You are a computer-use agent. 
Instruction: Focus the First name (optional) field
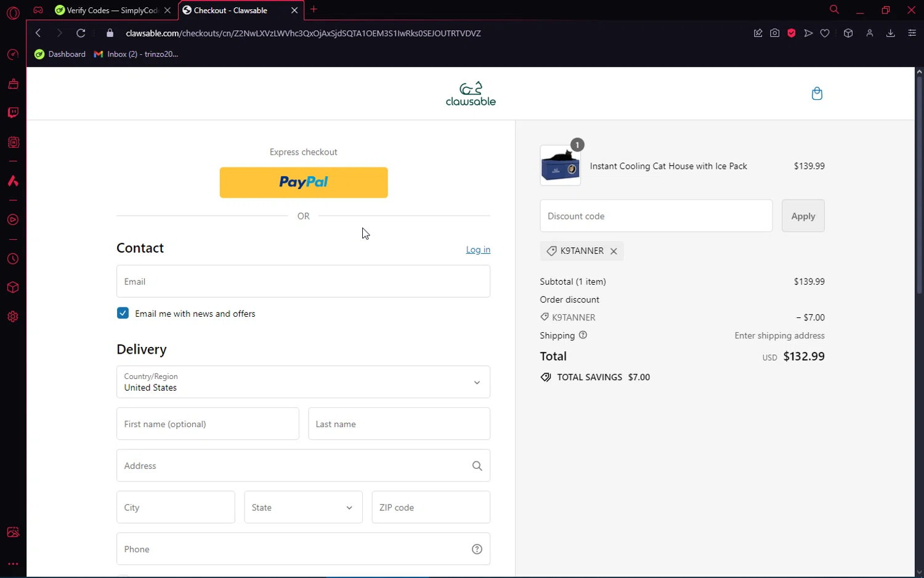pyautogui.click(x=208, y=424)
